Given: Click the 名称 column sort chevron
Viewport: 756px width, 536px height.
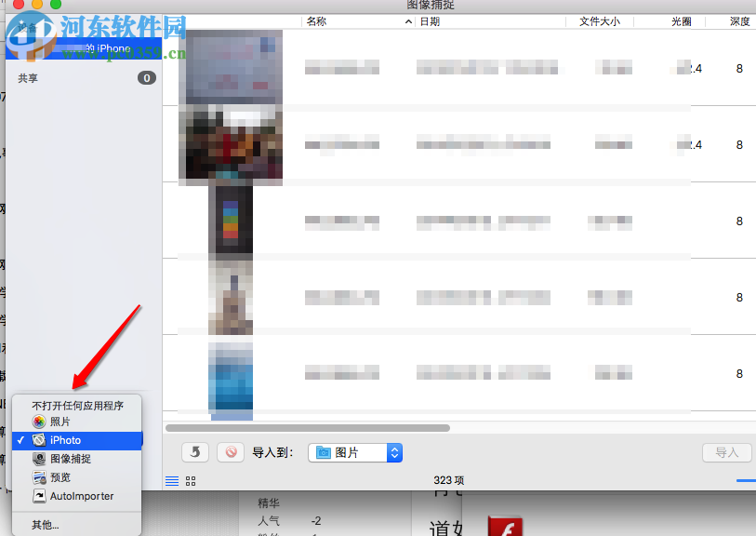Looking at the screenshot, I should (x=407, y=20).
